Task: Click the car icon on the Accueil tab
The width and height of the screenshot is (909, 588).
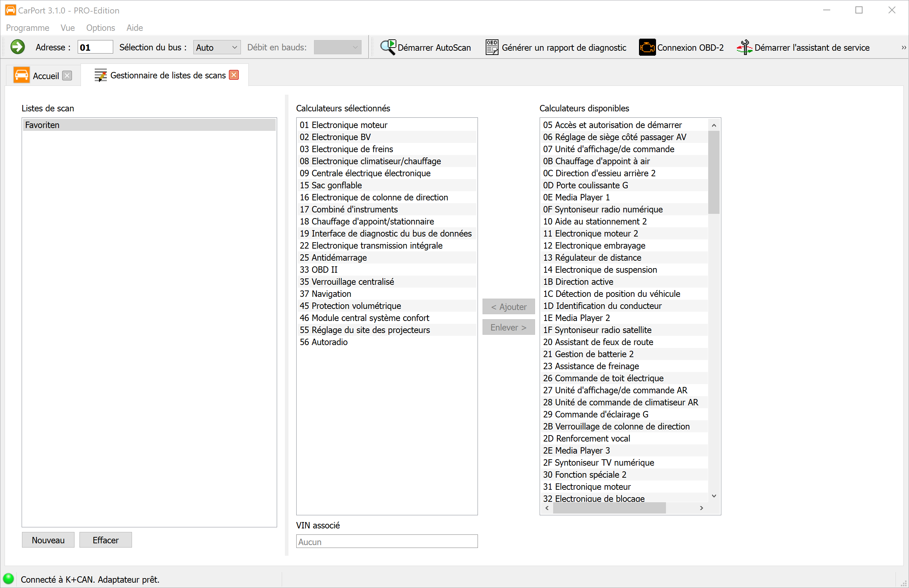Action: [x=22, y=75]
